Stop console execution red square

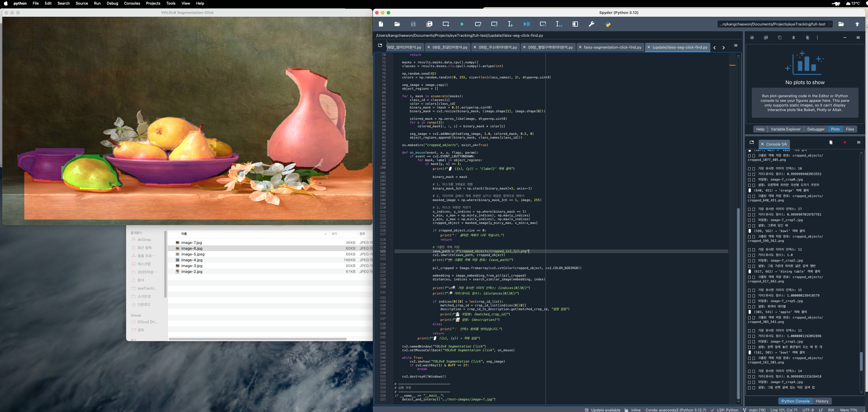pos(845,143)
